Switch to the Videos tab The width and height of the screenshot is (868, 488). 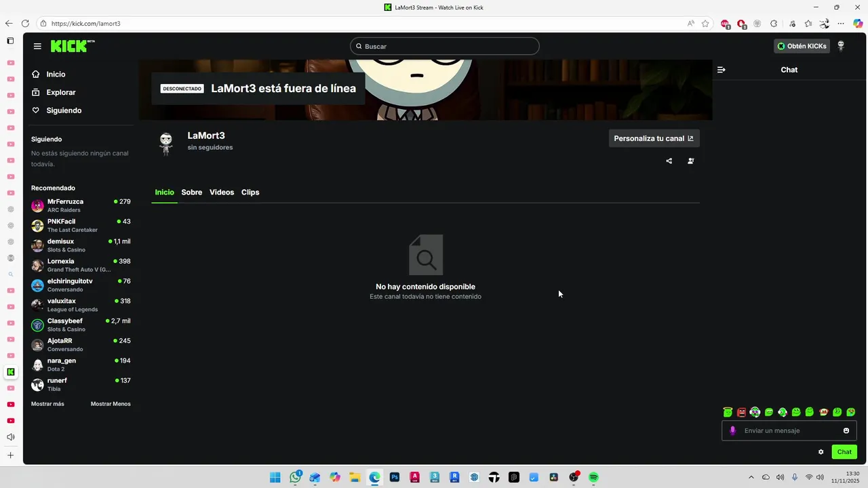pos(222,192)
